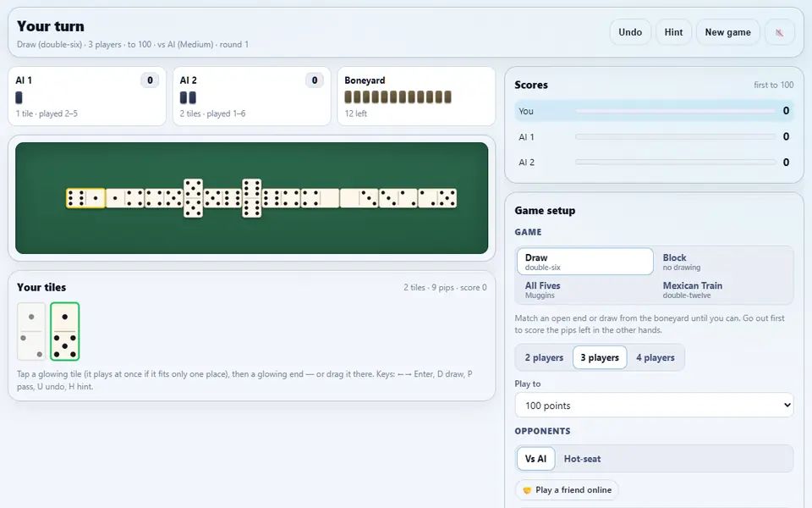The image size is (812, 508).
Task: Click the 'first to 100' label
Action: (x=773, y=85)
